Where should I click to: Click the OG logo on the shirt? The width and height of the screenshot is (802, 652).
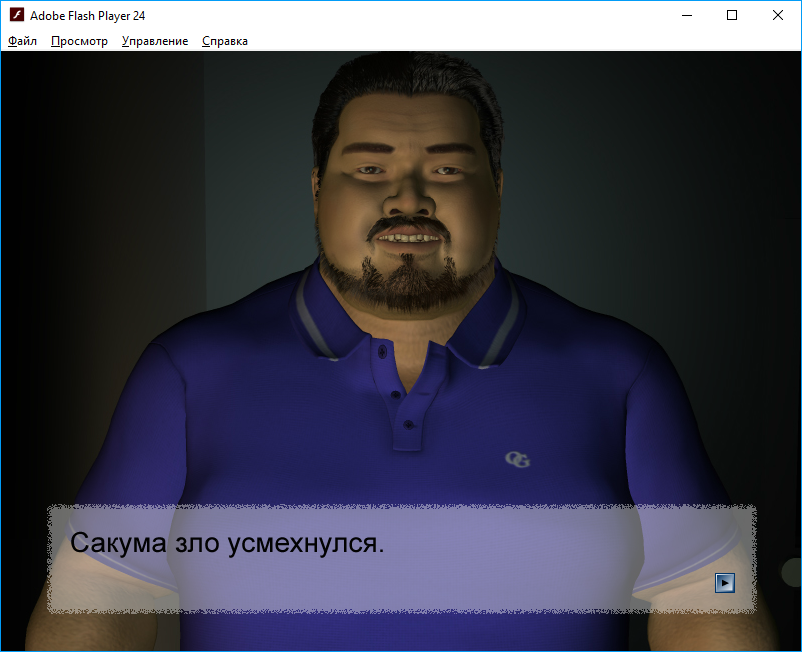517,459
